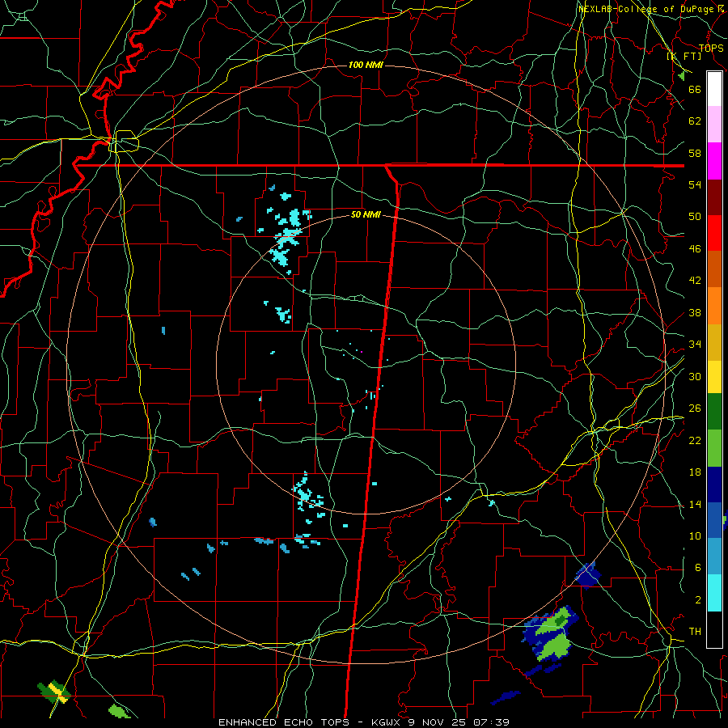Click the "100 NMI" range ring label
Screen dimensions: 728x728
point(366,65)
